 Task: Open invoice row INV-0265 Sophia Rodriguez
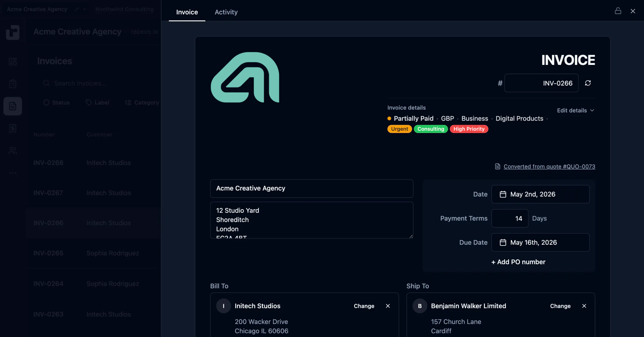93,253
